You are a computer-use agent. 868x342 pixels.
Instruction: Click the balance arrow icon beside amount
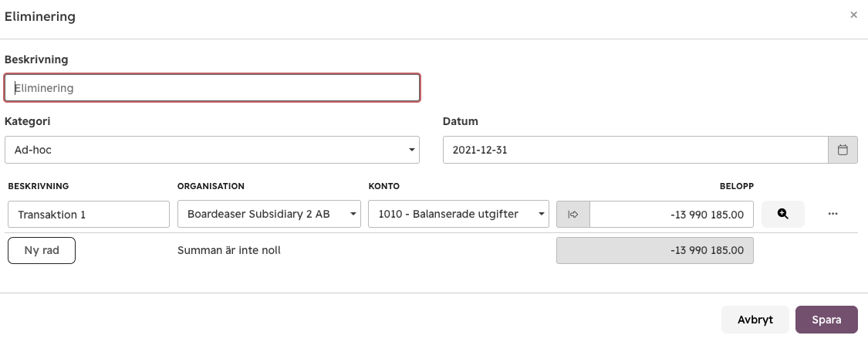point(573,214)
